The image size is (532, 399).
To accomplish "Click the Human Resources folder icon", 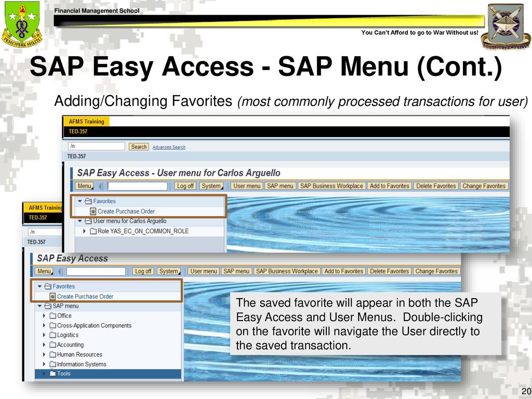I will tap(52, 354).
